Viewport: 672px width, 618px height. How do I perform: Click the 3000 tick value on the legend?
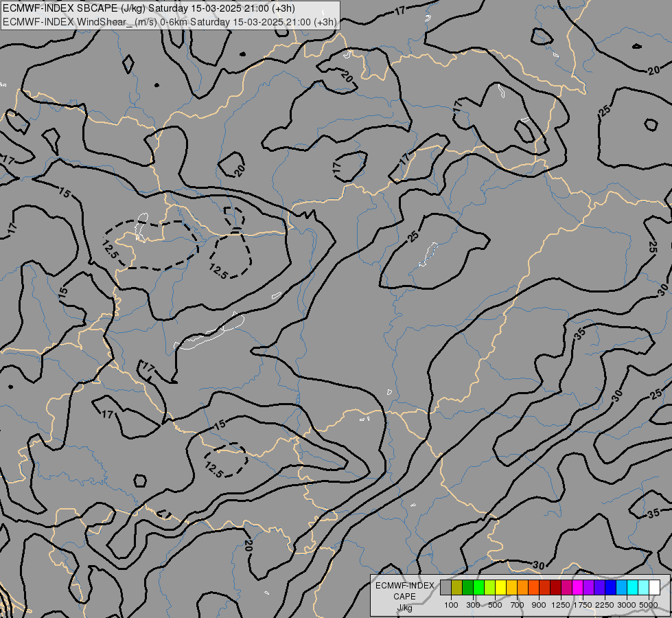[627, 605]
